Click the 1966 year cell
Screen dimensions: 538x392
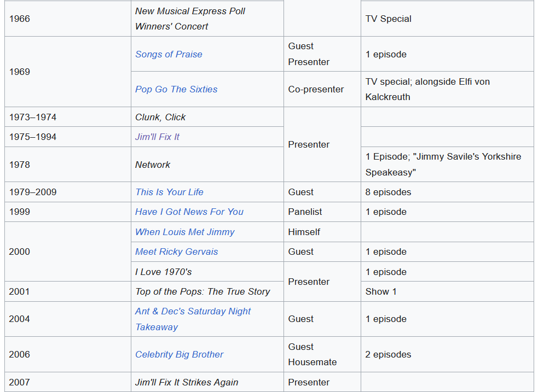68,19
